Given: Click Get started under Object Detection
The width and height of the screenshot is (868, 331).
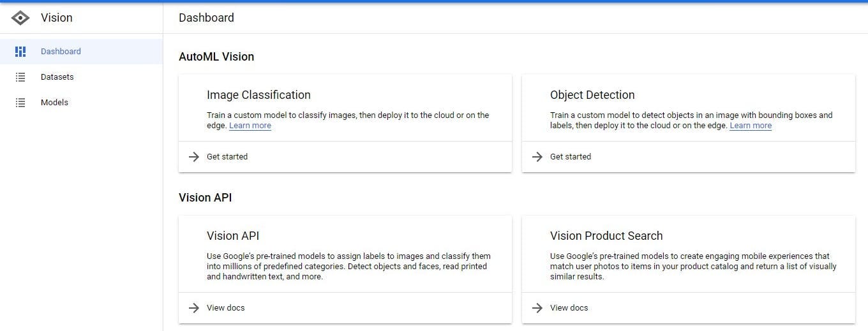Looking at the screenshot, I should click(571, 157).
